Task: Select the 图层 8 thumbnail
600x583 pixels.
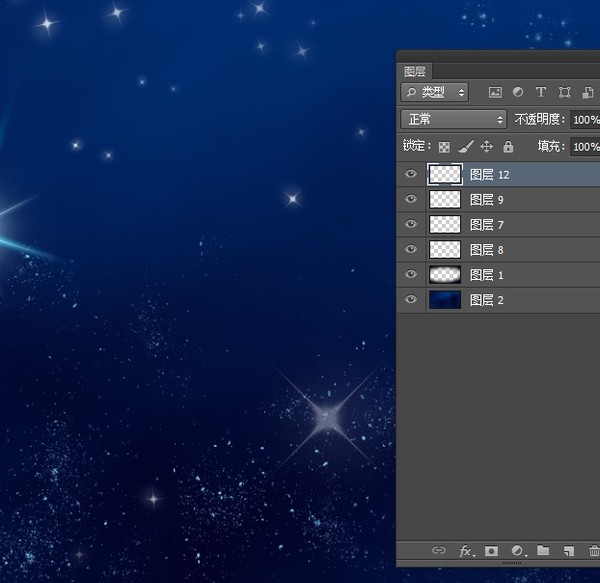Action: click(445, 249)
